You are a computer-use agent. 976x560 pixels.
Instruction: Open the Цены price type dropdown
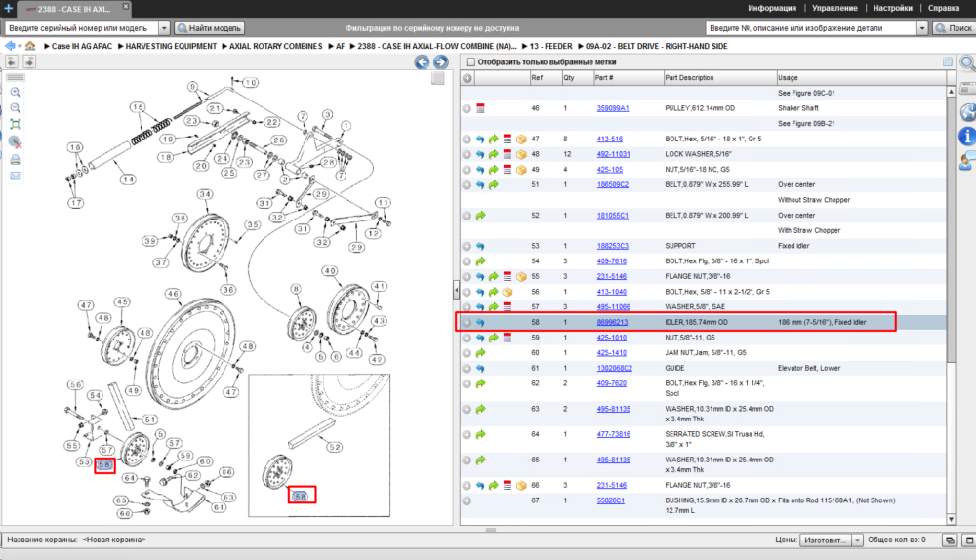point(857,540)
